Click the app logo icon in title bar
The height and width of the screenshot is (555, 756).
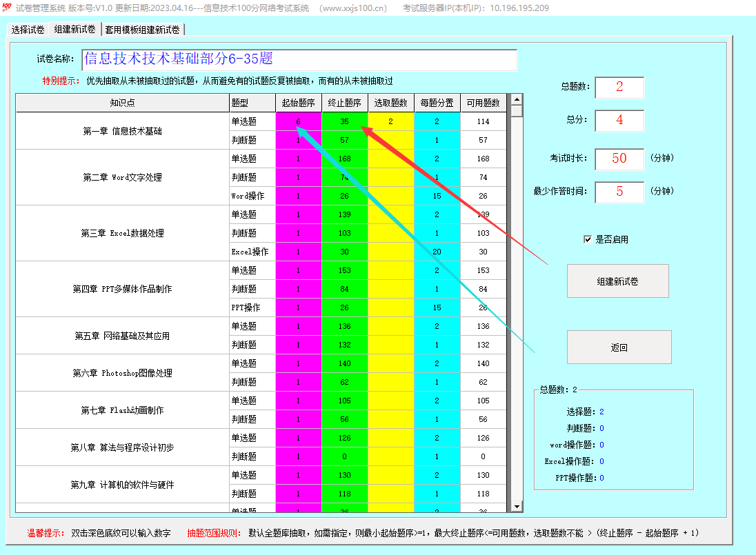[x=7, y=7]
